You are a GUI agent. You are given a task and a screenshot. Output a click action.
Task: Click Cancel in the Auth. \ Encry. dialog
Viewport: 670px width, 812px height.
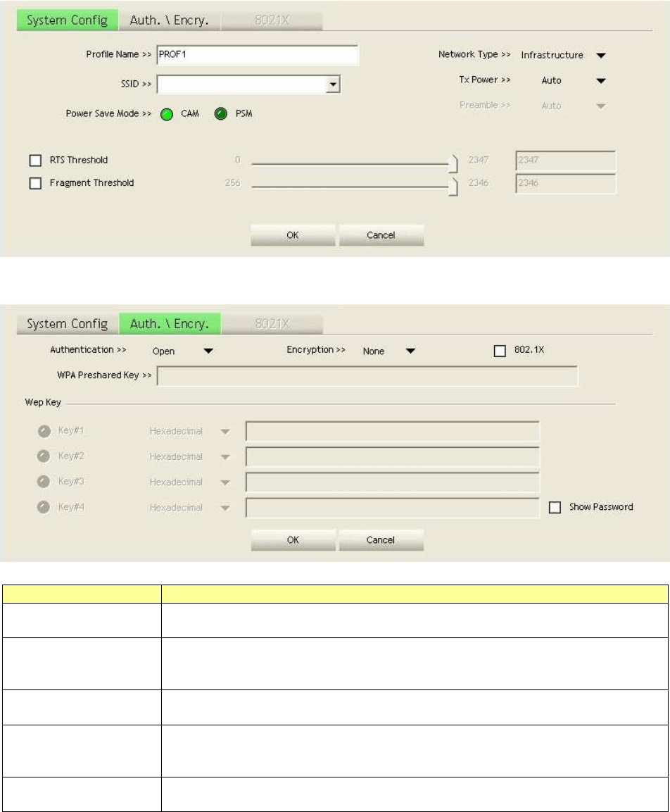pos(381,540)
